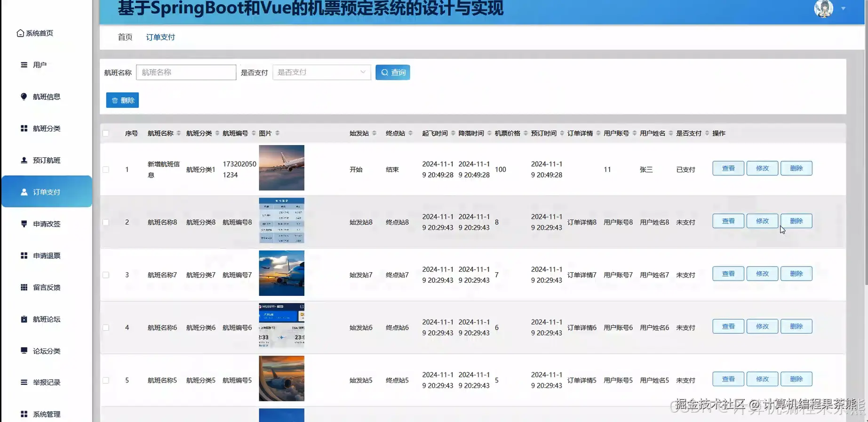
Task: Sort by 预订时间 column arrows
Action: click(x=562, y=133)
